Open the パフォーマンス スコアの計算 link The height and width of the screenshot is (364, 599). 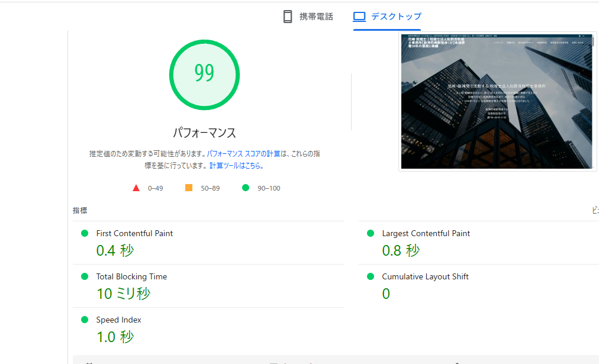(243, 154)
